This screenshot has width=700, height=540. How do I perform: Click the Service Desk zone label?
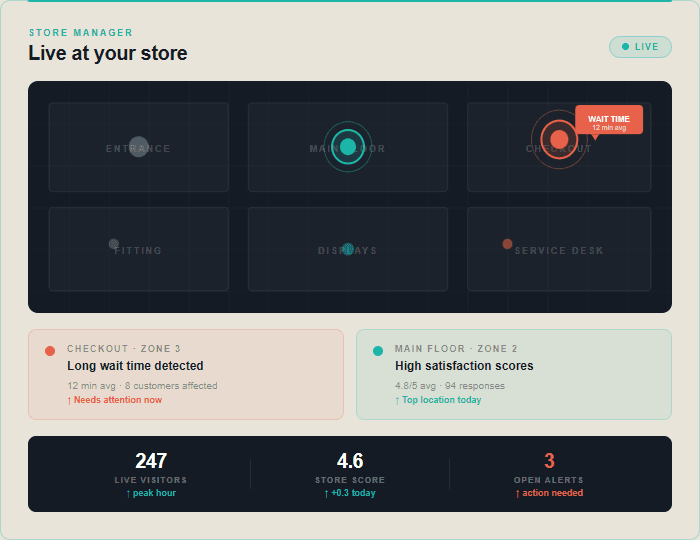(559, 251)
